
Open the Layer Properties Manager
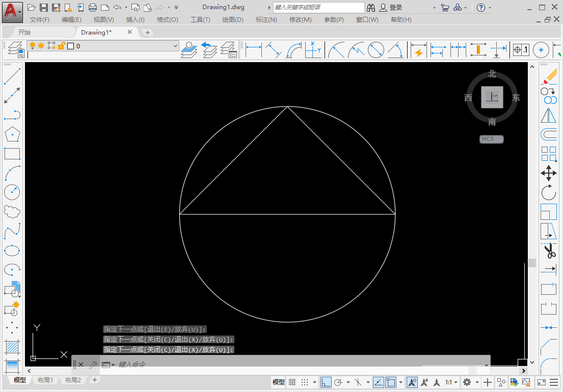coord(15,50)
